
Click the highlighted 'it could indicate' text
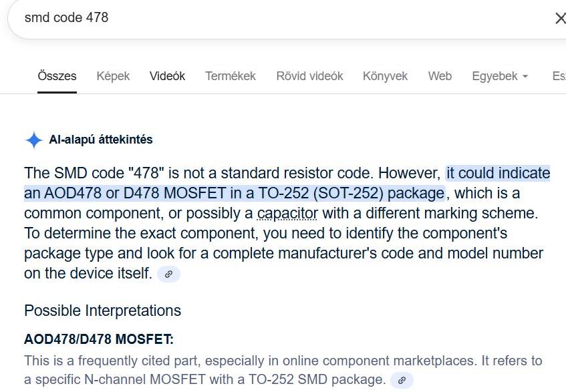[498, 174]
